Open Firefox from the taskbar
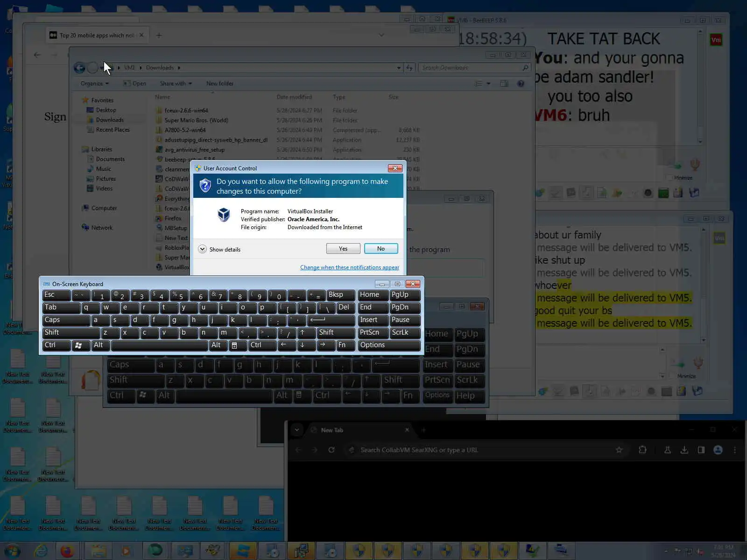This screenshot has height=560, width=747. pos(67,551)
